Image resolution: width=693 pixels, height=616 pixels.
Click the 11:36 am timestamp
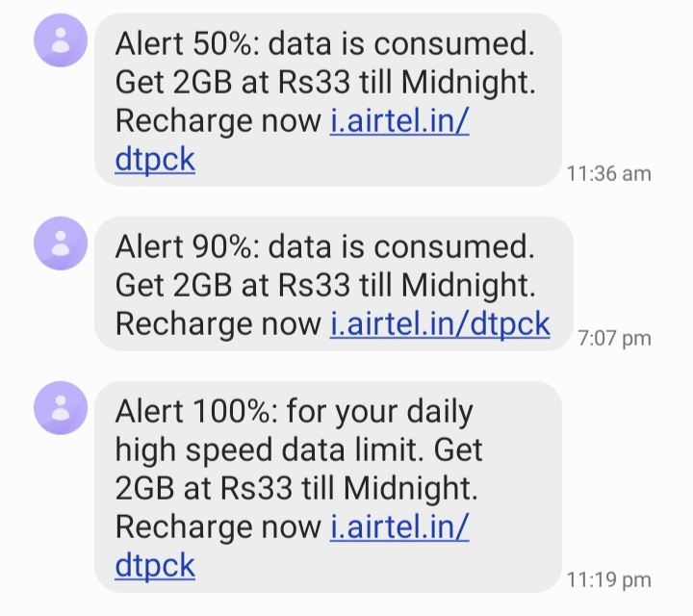[x=608, y=173]
